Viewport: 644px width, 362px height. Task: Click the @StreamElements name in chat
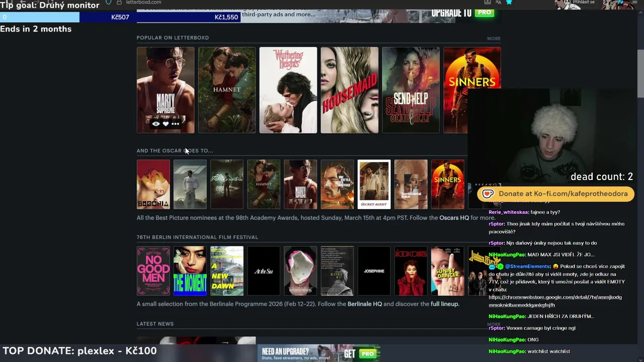pyautogui.click(x=527, y=266)
